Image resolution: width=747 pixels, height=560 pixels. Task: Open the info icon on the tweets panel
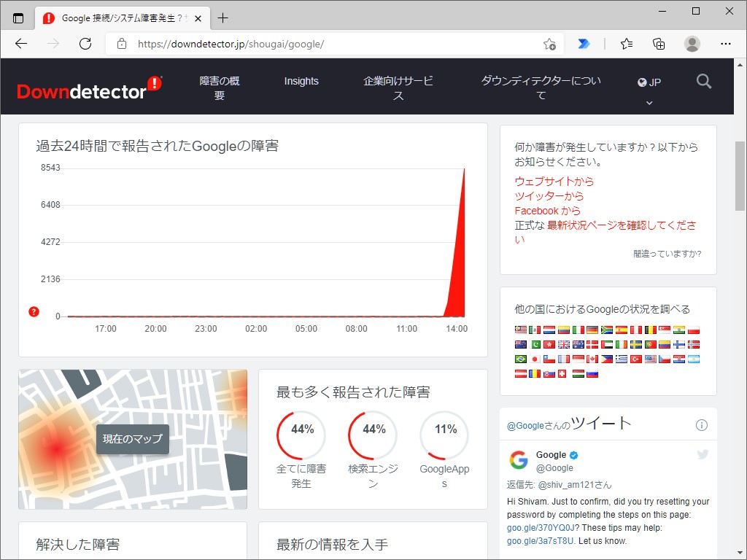pyautogui.click(x=702, y=424)
